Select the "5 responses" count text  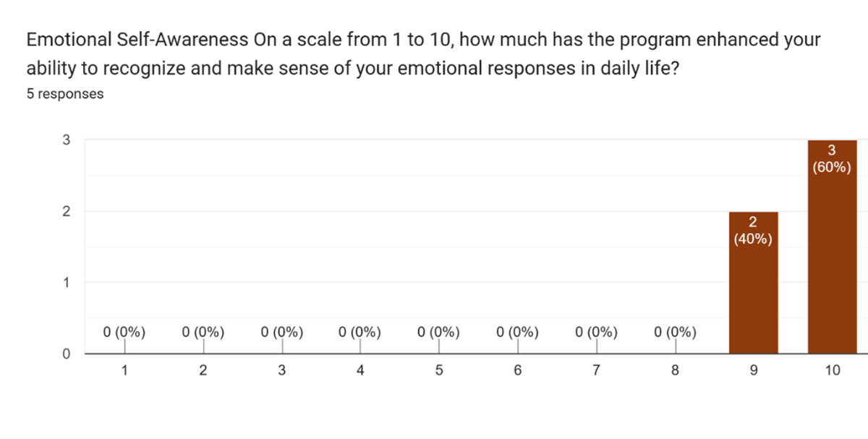click(x=65, y=94)
